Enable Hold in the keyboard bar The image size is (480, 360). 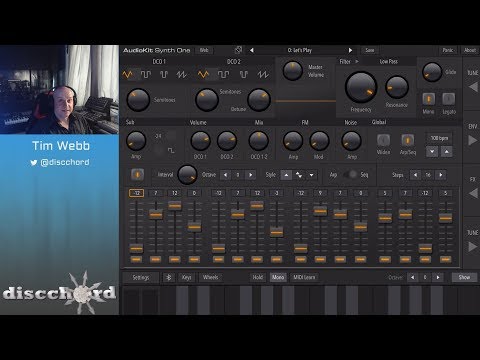(x=258, y=277)
